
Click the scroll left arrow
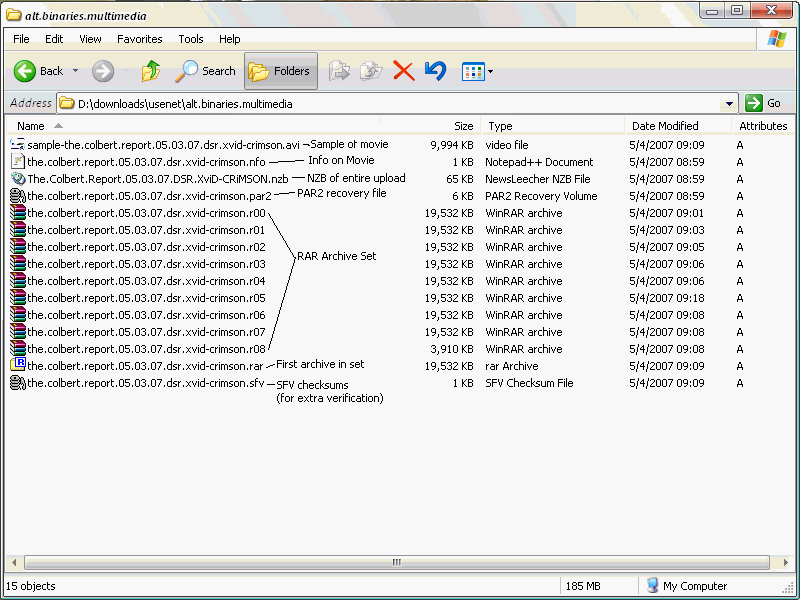pyautogui.click(x=14, y=562)
